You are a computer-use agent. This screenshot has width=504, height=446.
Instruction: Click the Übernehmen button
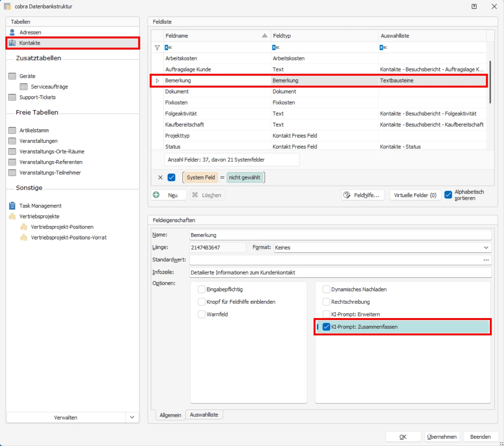(x=442, y=437)
